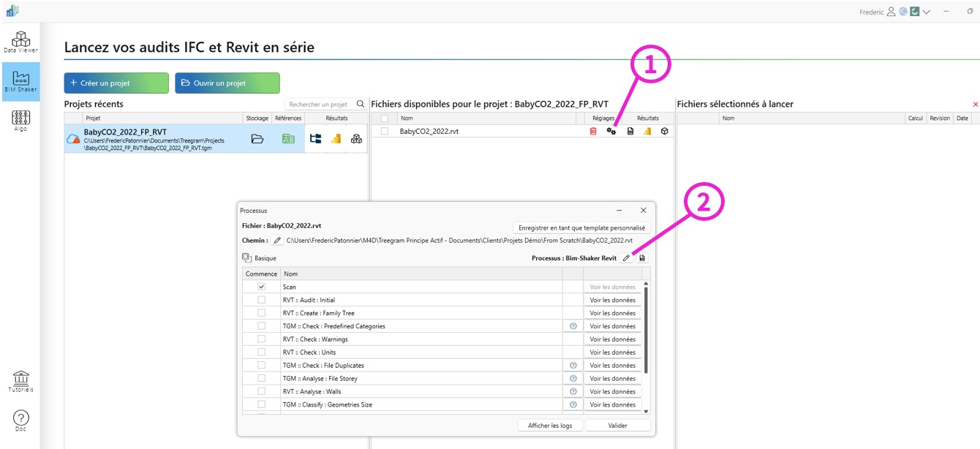980x449 pixels.
Task: Select the BIM Shaker sidebar tab
Action: (x=20, y=81)
